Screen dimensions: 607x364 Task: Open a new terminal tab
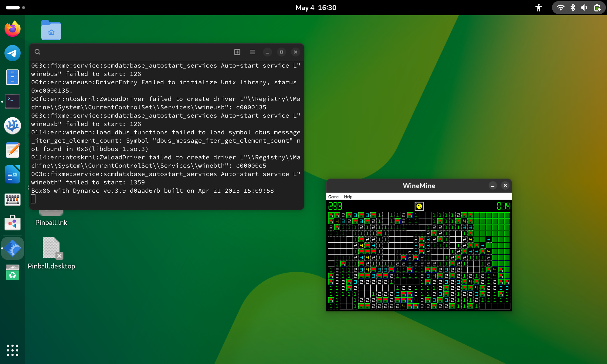(x=237, y=52)
